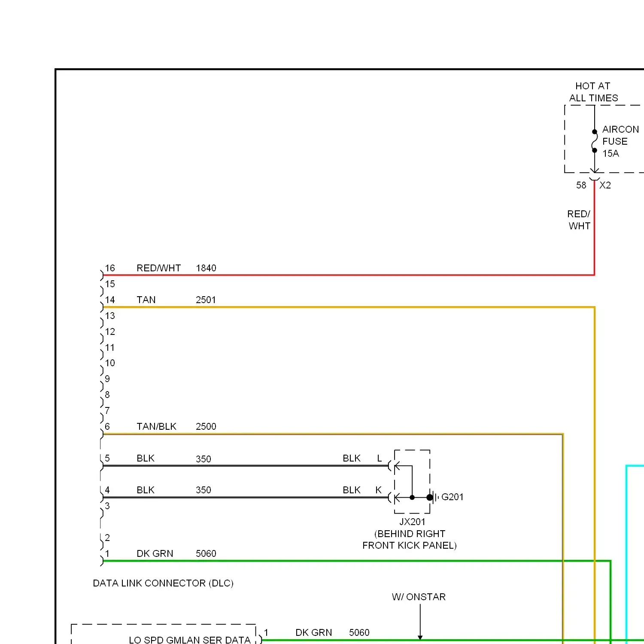Image resolution: width=644 pixels, height=644 pixels.
Task: Click terminal letter 'K' at JX201
Action: coord(379,490)
